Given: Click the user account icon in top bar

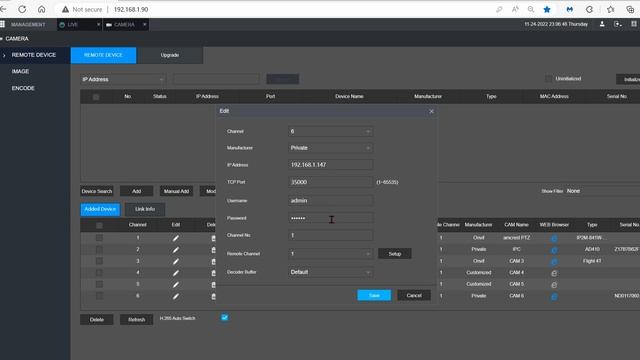Looking at the screenshot, I should pos(602,24).
